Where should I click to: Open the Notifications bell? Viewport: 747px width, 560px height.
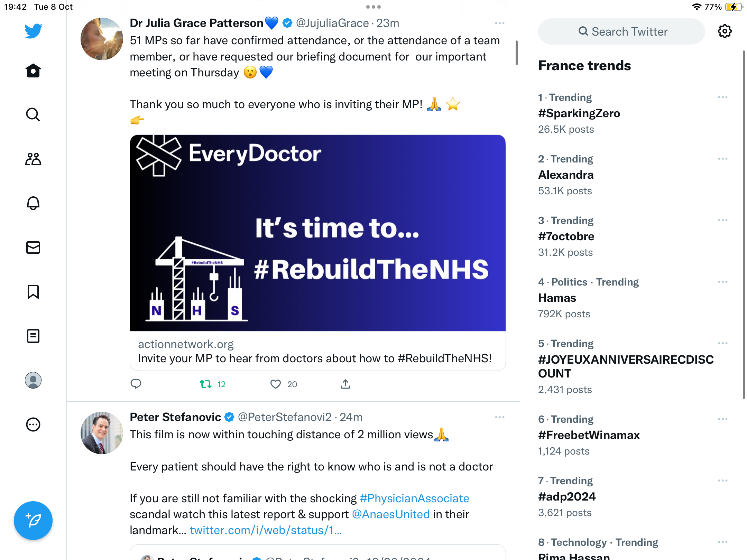pos(33,203)
